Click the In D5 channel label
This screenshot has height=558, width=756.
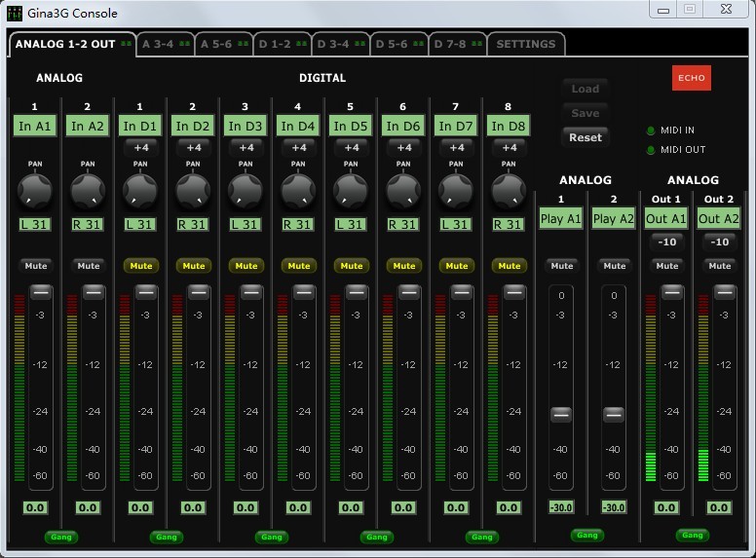tap(351, 126)
